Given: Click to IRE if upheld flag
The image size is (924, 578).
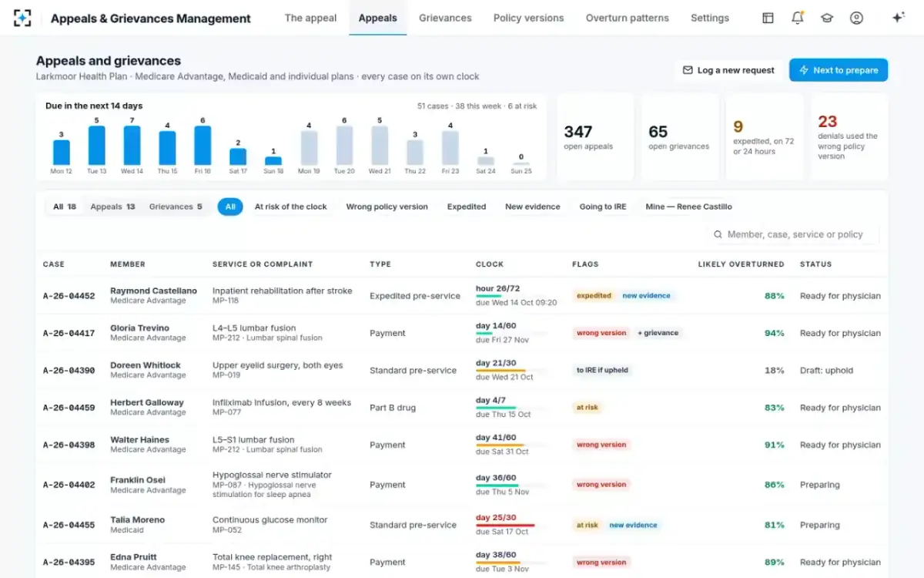Looking at the screenshot, I should pos(602,371).
